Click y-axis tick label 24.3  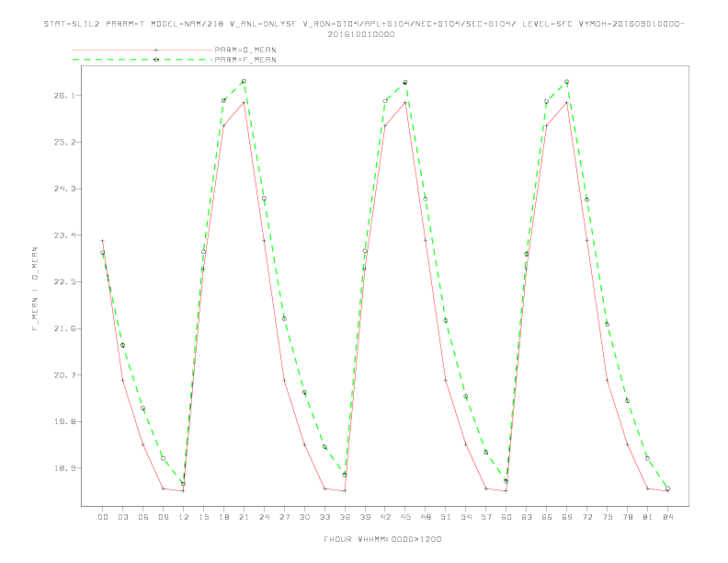[63, 189]
